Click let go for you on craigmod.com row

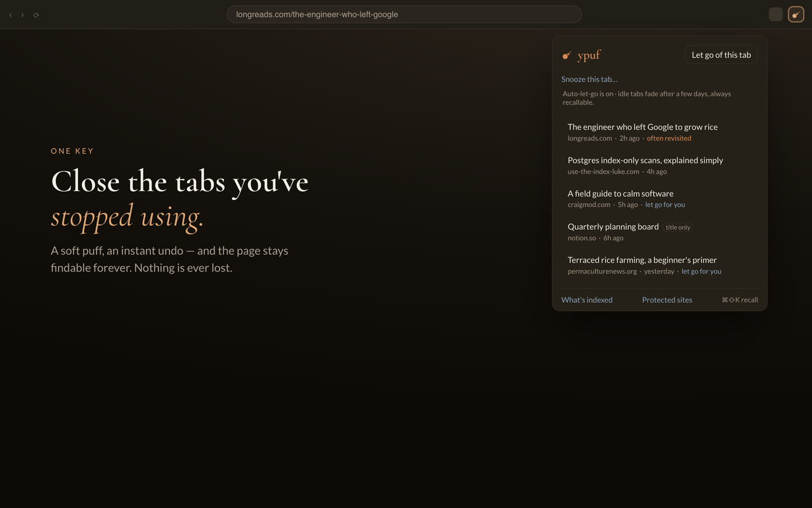pos(665,204)
